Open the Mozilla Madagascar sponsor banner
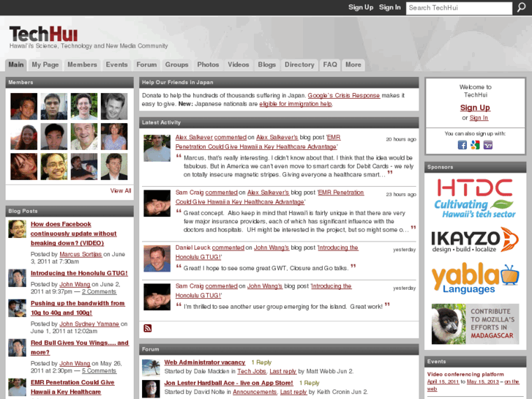The height and width of the screenshot is (399, 532). click(475, 324)
